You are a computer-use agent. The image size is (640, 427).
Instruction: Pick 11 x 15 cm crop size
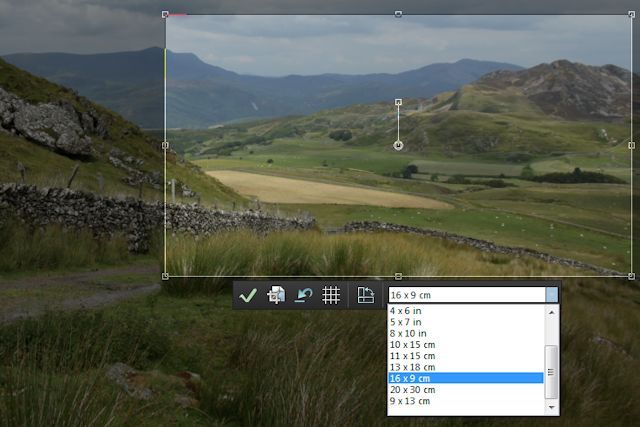pyautogui.click(x=412, y=356)
